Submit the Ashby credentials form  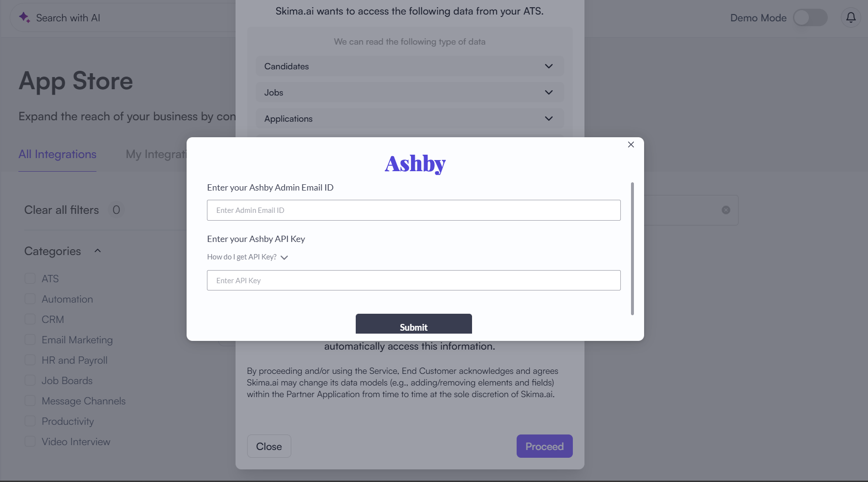coord(413,325)
